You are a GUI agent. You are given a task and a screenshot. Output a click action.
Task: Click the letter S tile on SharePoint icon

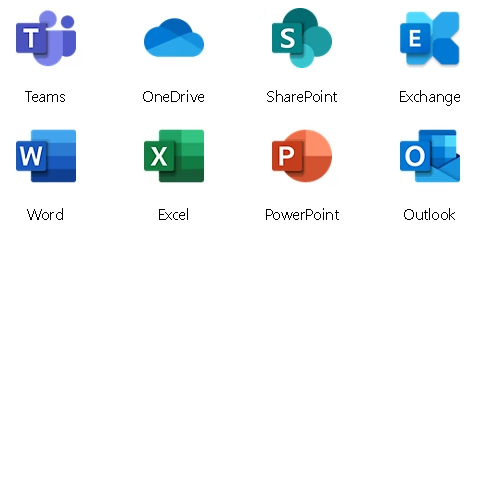tap(287, 38)
